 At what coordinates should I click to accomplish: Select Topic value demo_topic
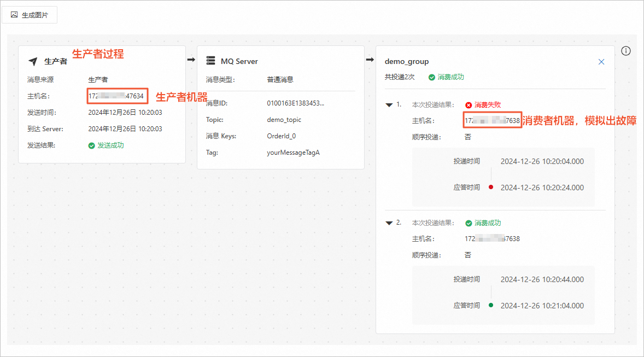pyautogui.click(x=284, y=120)
